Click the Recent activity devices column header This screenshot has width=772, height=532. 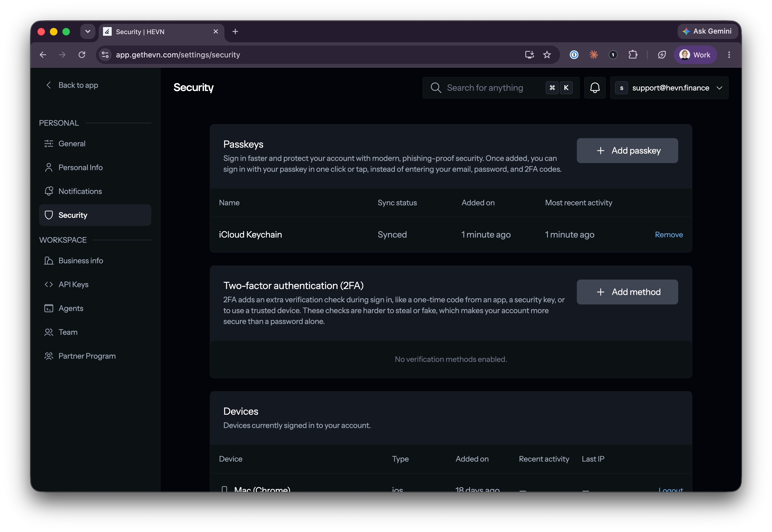point(543,459)
